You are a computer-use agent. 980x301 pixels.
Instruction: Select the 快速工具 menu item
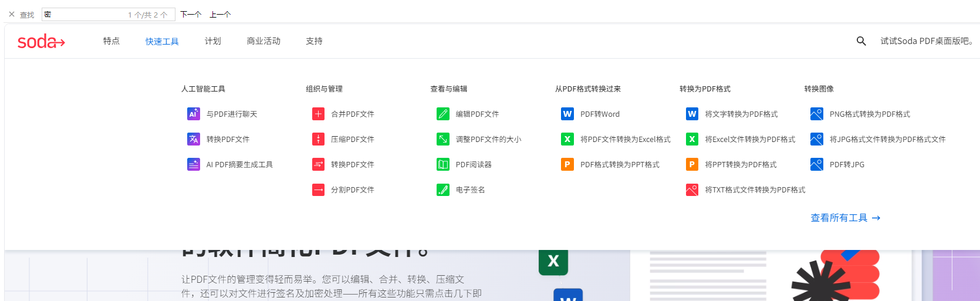pyautogui.click(x=162, y=42)
